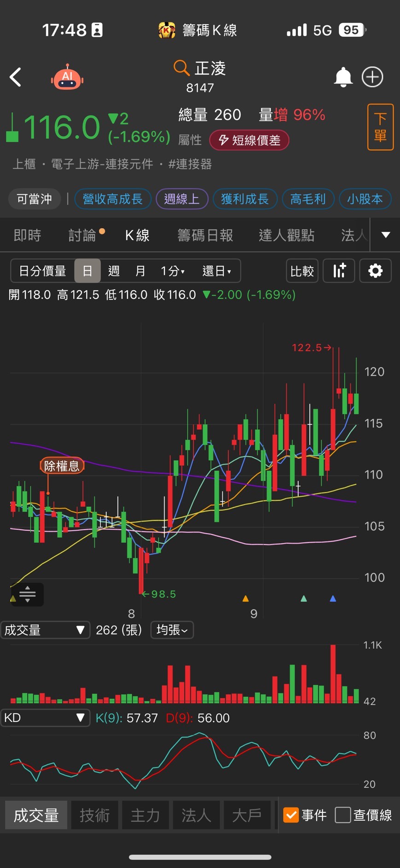Switch to the 即時 tab

click(x=28, y=235)
